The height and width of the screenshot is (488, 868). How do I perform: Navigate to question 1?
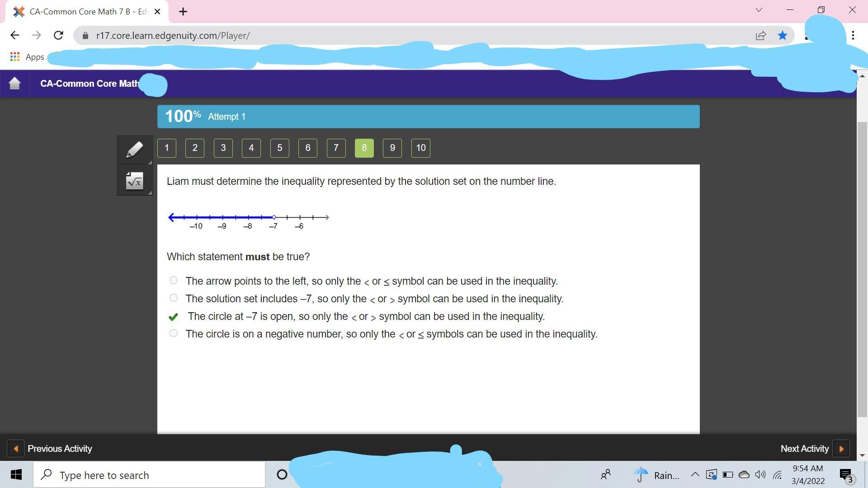(167, 148)
